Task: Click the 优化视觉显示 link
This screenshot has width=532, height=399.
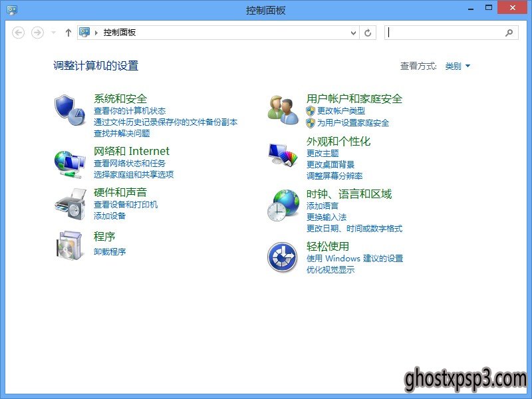Action: point(331,270)
